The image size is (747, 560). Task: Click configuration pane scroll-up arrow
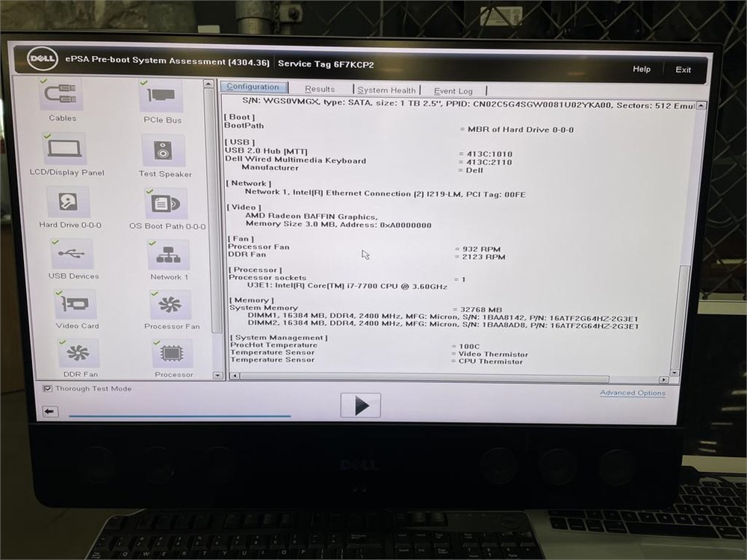point(701,106)
